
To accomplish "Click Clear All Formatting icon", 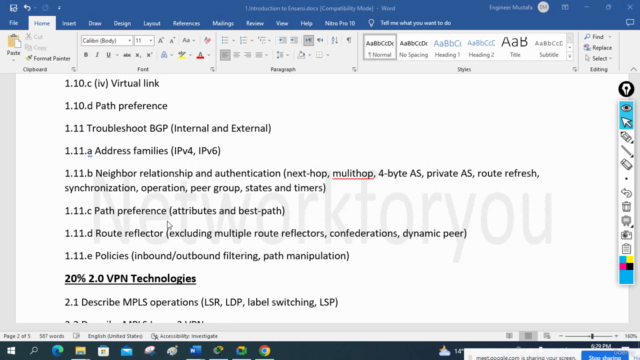I will [x=207, y=40].
